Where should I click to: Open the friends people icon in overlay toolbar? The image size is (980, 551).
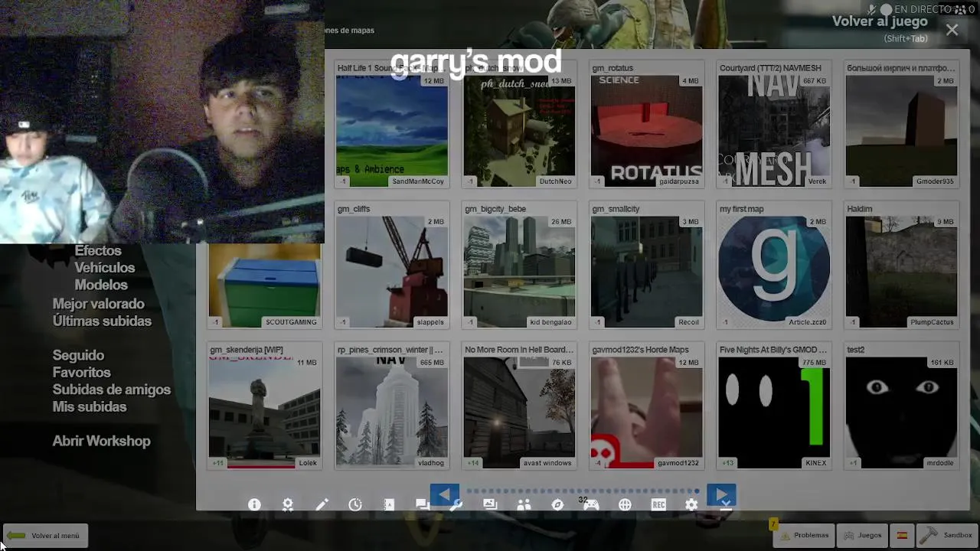524,504
